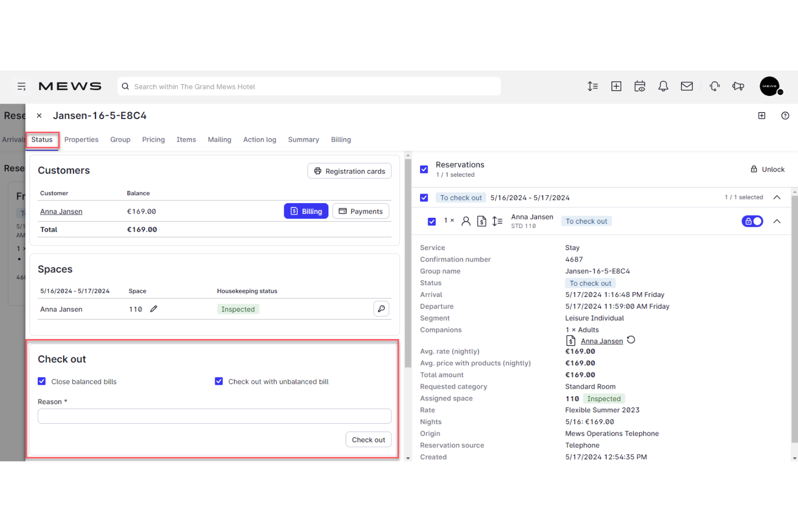Click the Mews Operations Telephone origin value
The height and width of the screenshot is (532, 798).
(612, 434)
